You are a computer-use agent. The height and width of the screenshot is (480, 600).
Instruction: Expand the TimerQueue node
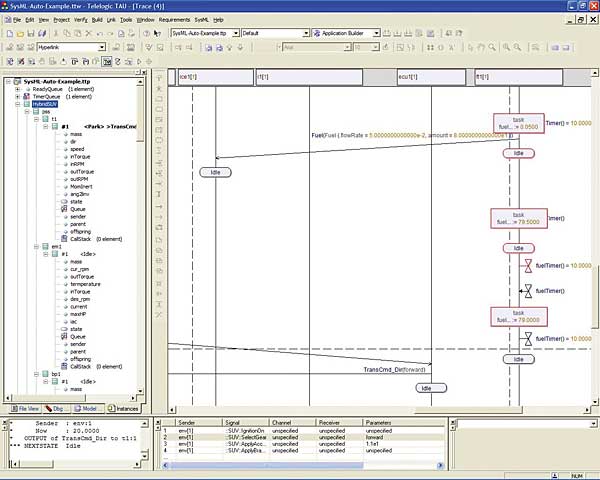coord(17,96)
